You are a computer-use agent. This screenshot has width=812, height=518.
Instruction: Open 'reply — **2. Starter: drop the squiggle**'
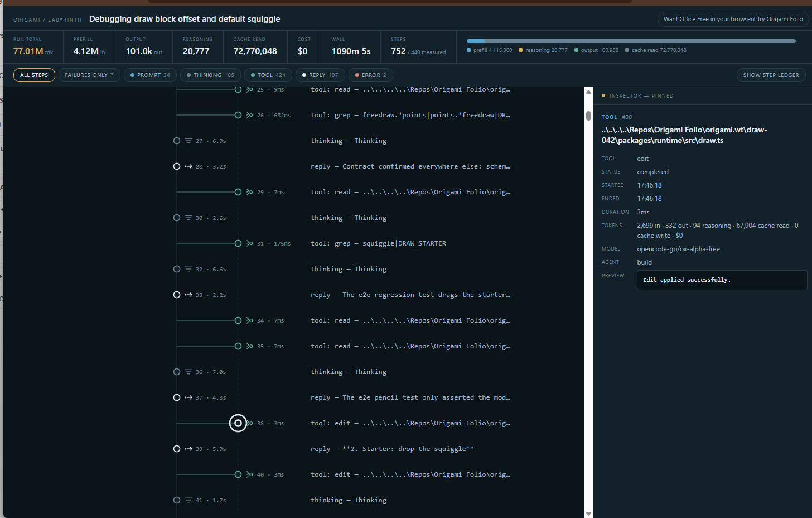point(392,449)
